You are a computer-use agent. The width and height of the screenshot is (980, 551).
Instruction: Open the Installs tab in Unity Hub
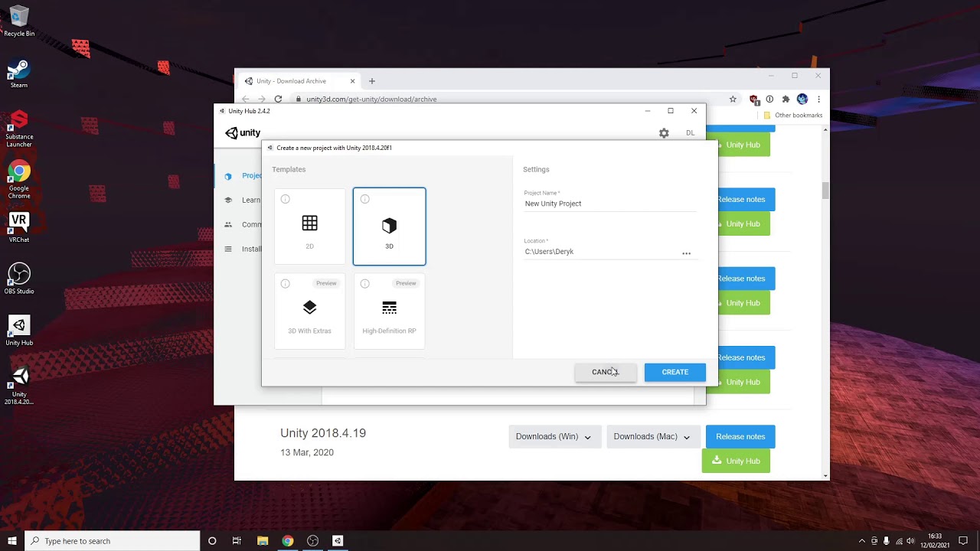click(x=243, y=249)
